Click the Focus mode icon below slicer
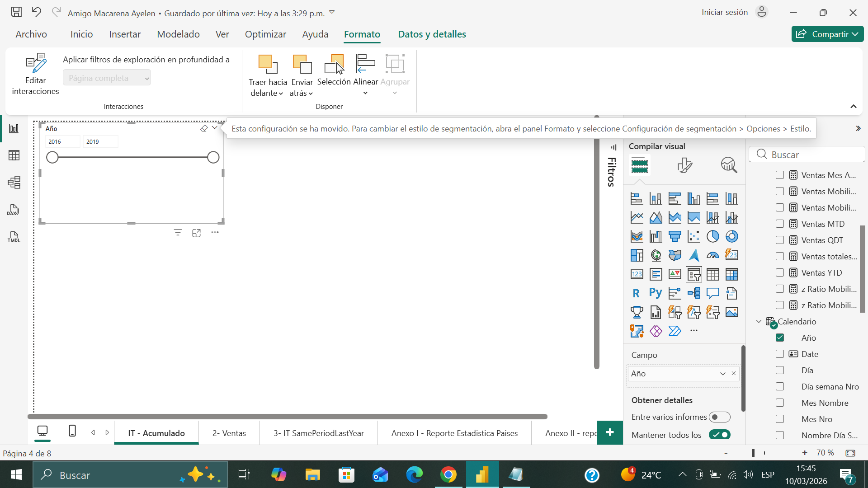 pos(196,233)
